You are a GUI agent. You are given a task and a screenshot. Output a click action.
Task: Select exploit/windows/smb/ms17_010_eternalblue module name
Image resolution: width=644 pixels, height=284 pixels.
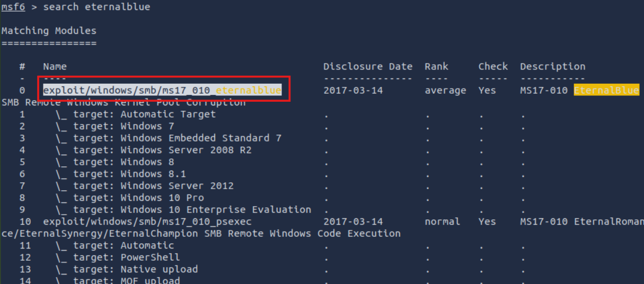click(x=162, y=91)
